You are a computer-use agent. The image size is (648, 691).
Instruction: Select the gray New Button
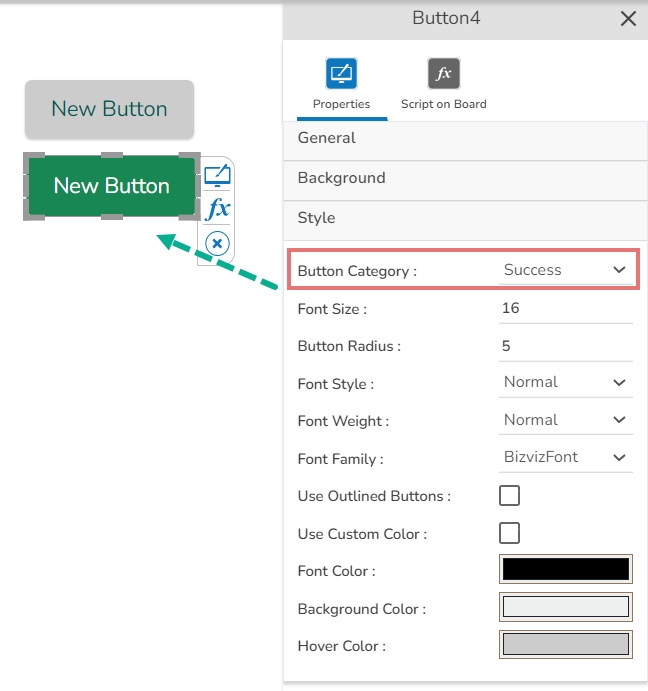pos(109,109)
